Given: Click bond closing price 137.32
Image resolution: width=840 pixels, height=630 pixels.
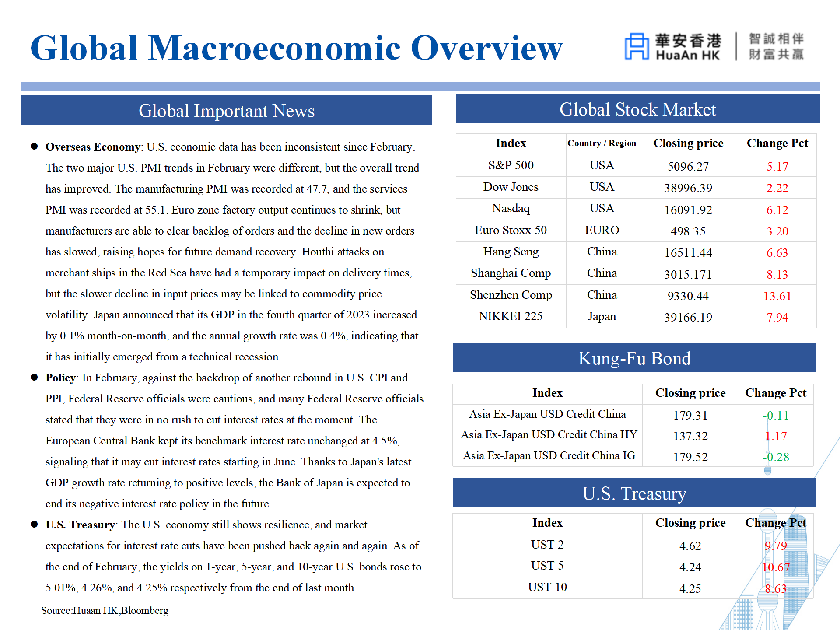Looking at the screenshot, I should coord(690,436).
